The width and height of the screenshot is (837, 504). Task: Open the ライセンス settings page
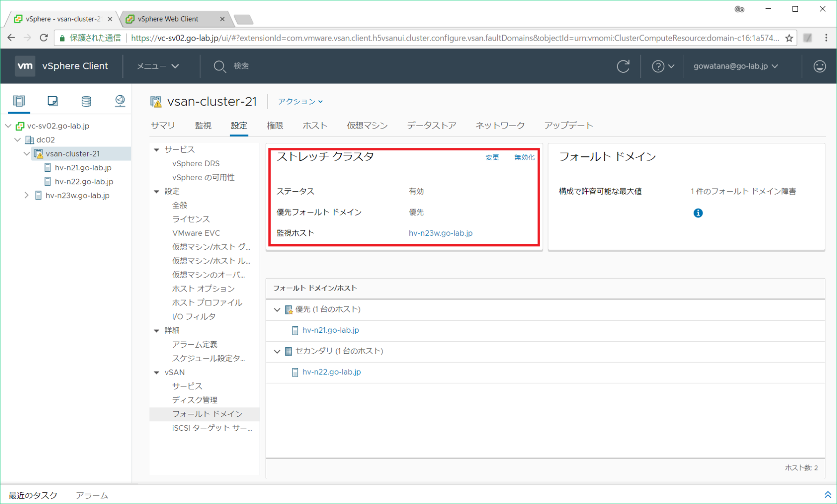pyautogui.click(x=190, y=219)
